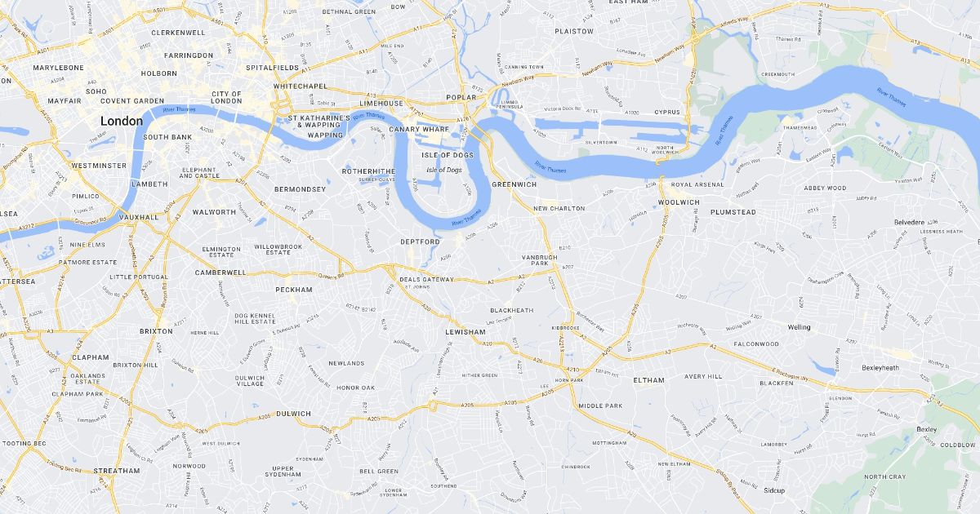
Task: Click the Plaistow area label
Action: (x=574, y=31)
